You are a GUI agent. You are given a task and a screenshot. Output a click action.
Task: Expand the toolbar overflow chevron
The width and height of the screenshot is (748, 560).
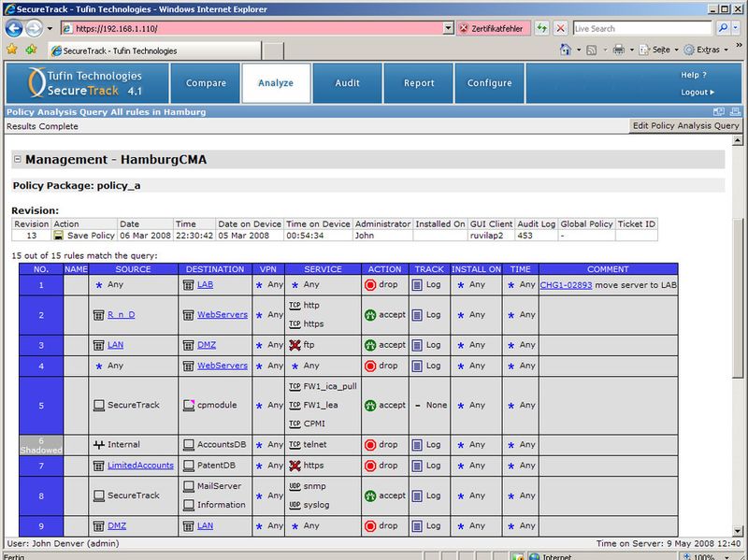tap(739, 45)
